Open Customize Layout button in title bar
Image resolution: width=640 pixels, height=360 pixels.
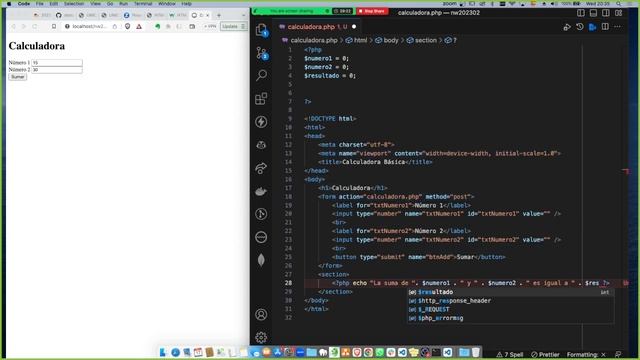(x=619, y=13)
